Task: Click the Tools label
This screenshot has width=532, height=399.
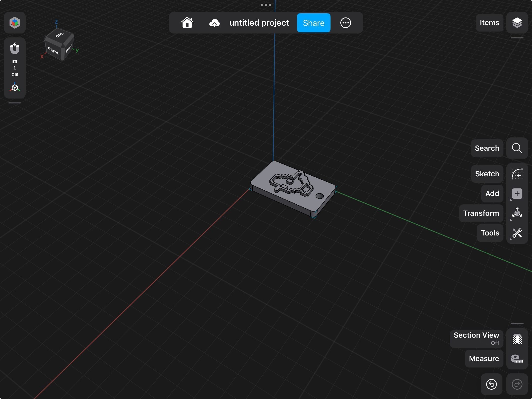Action: 490,233
